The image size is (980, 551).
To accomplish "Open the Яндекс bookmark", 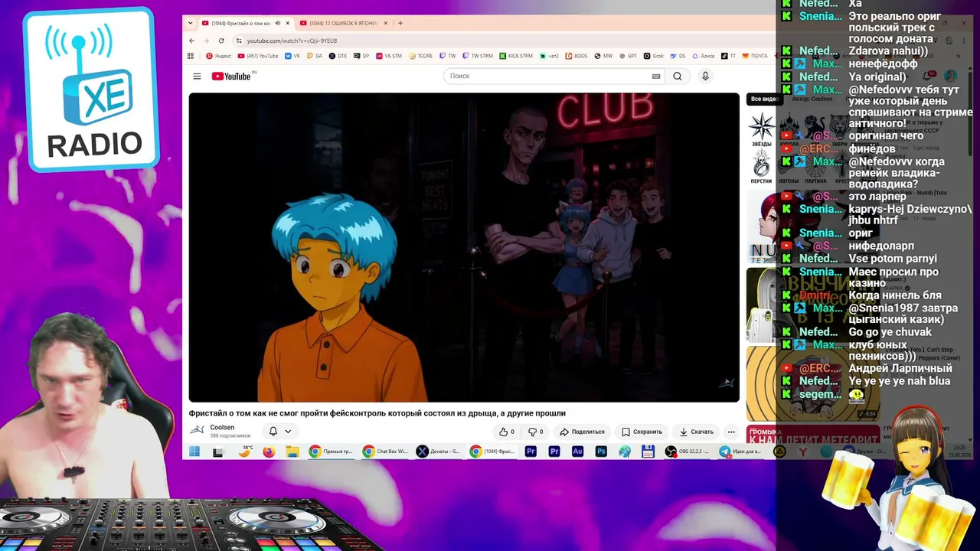I will tap(219, 56).
